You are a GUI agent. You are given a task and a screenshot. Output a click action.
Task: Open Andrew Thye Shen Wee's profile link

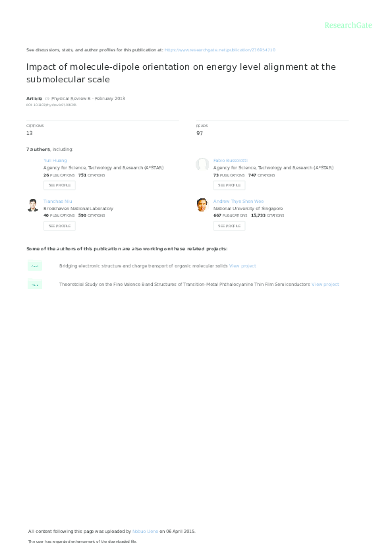238,202
